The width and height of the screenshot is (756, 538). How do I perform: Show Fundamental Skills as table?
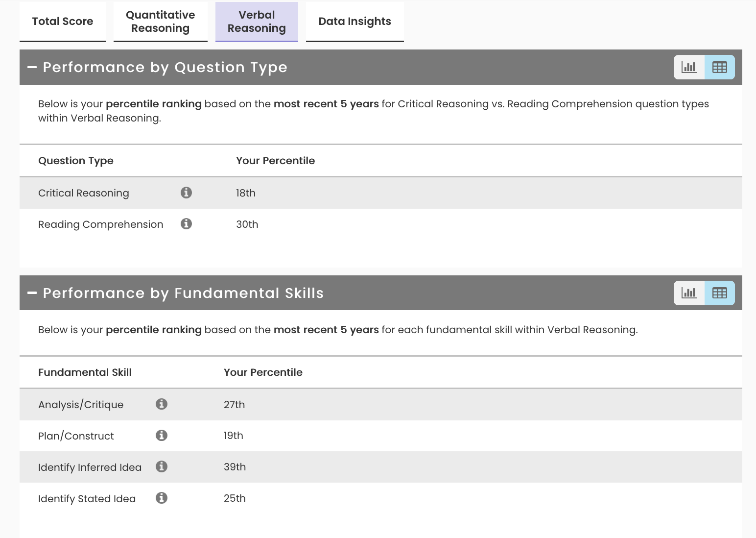point(719,293)
